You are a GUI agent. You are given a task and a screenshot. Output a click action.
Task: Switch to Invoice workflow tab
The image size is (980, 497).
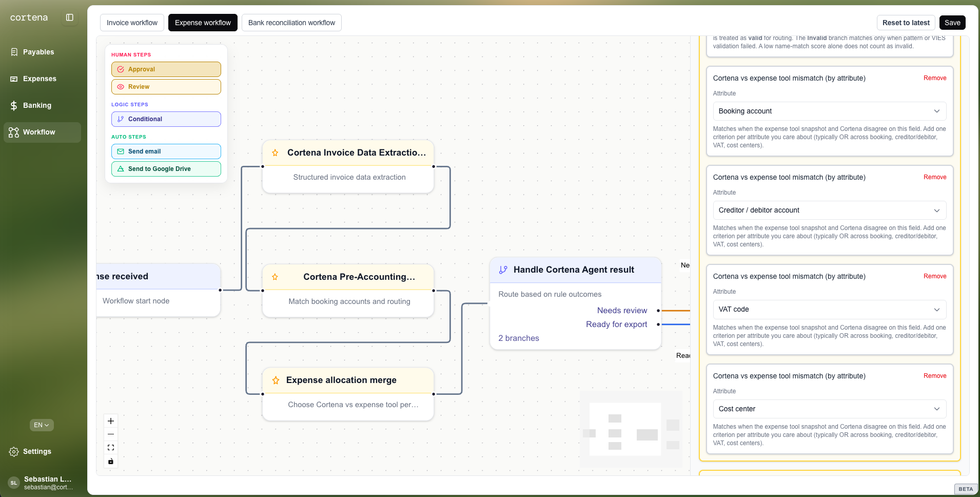coord(132,23)
